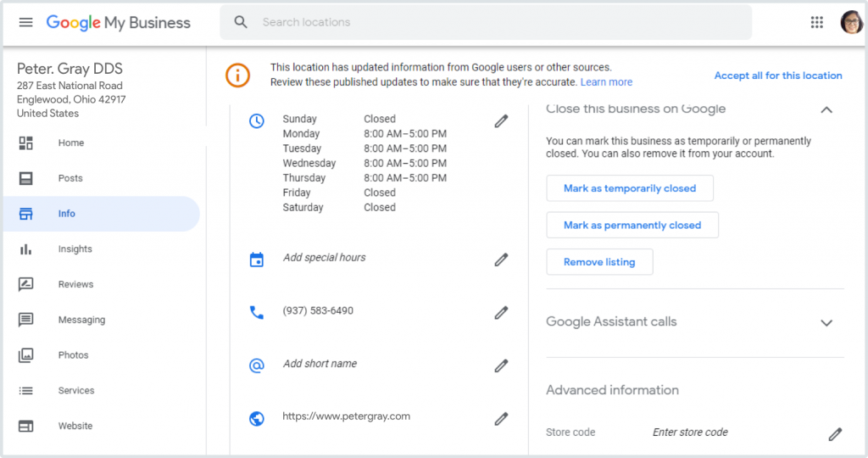Follow the Learn more link

[x=606, y=82]
